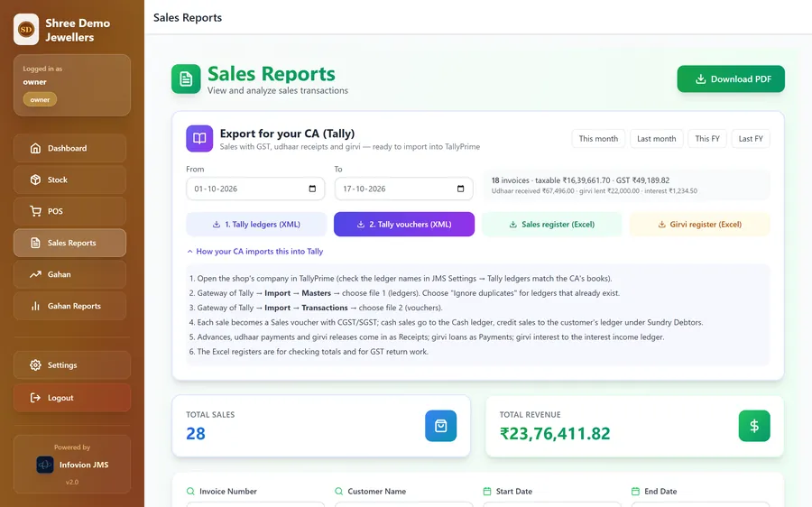Click the Customer Name filter label
The height and width of the screenshot is (507, 812).
coord(376,491)
